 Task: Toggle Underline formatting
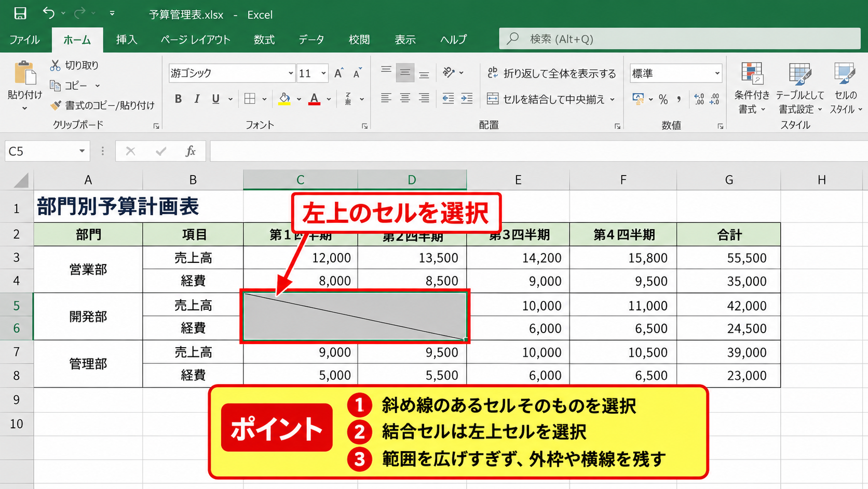click(x=215, y=99)
